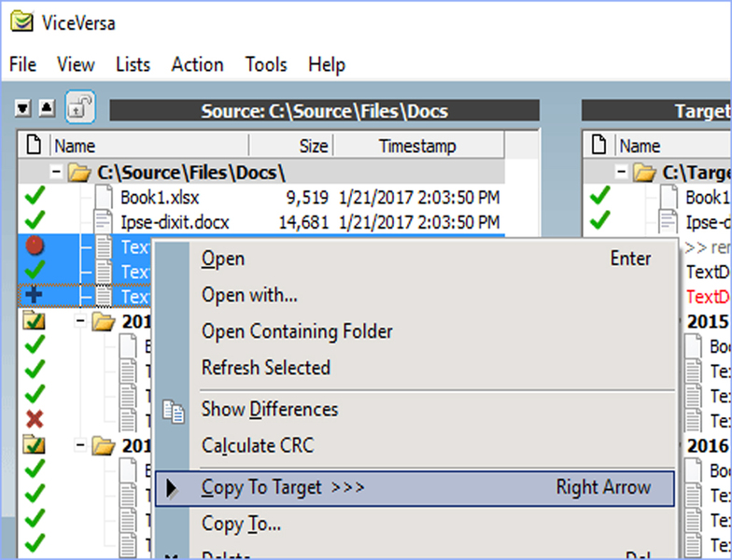Click the red X status icon

[35, 418]
